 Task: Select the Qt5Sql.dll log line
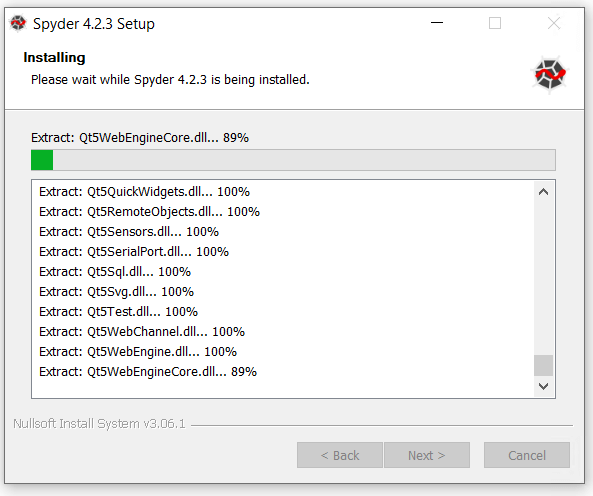[115, 272]
